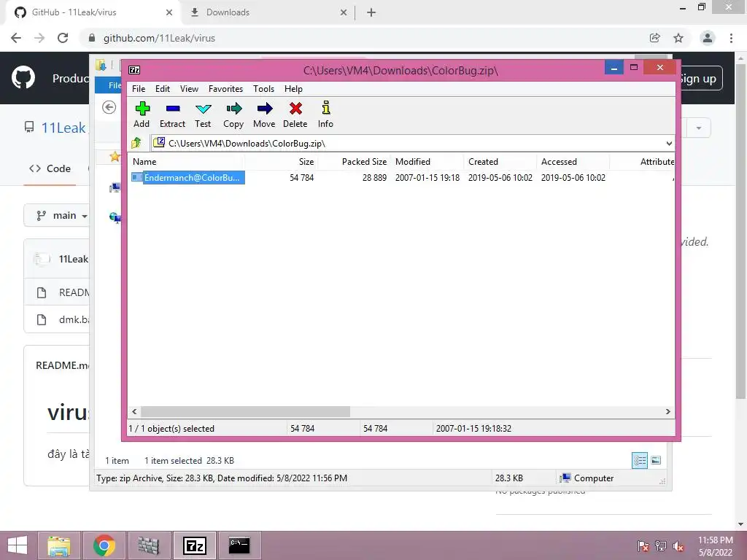Image resolution: width=747 pixels, height=560 pixels.
Task: Expand the main branch dropdown
Action: 57,216
